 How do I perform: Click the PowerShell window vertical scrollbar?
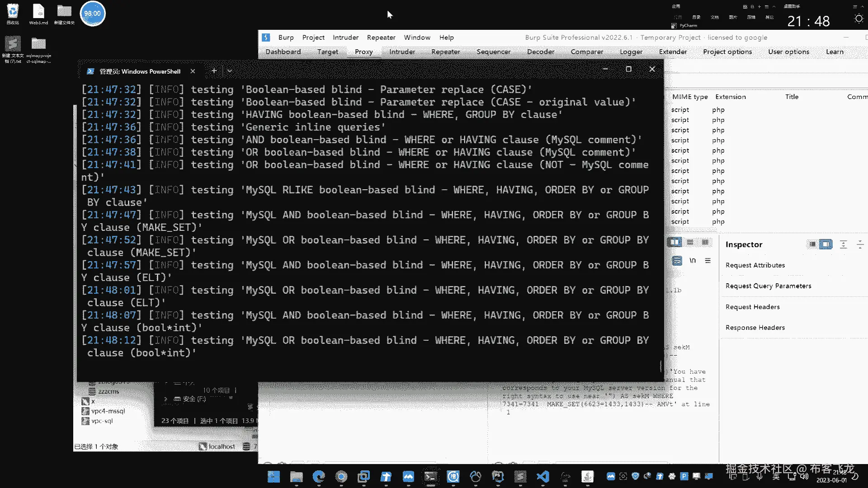pos(660,365)
